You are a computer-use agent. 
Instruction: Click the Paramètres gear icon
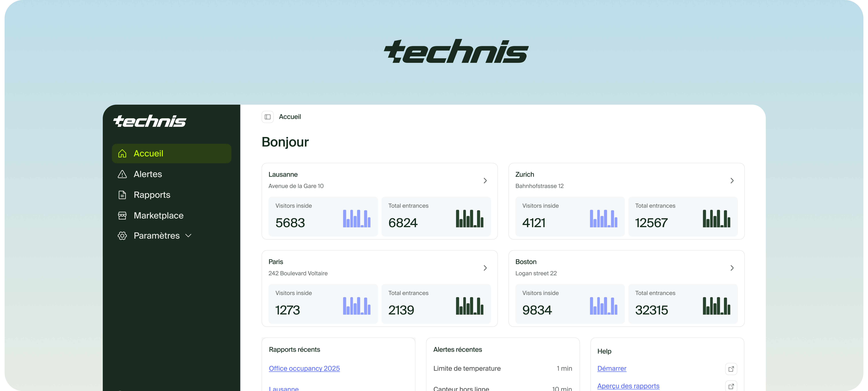(x=122, y=235)
